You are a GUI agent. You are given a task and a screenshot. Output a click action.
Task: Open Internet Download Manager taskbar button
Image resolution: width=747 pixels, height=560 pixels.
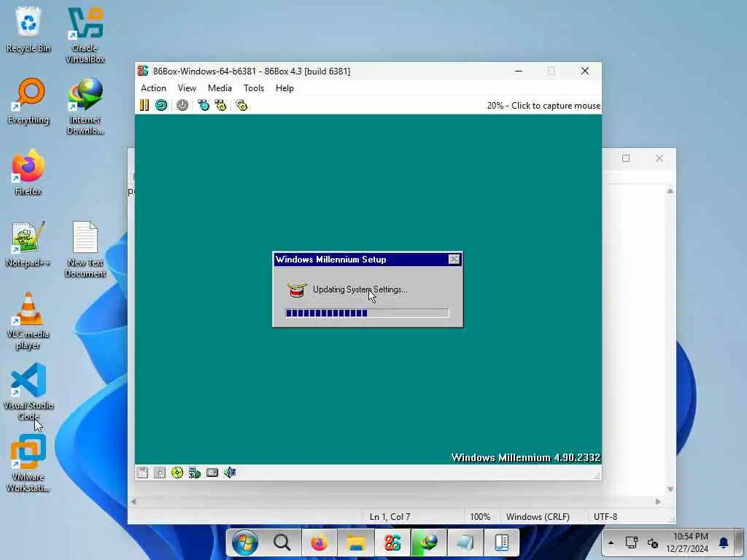429,542
